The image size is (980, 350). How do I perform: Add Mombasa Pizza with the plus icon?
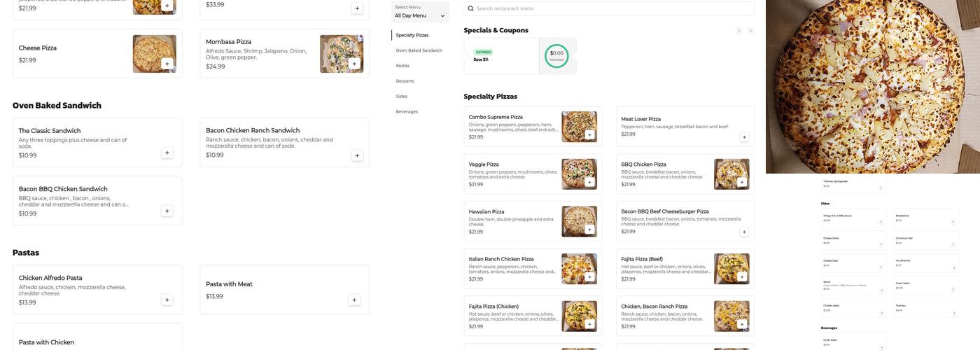tap(354, 64)
